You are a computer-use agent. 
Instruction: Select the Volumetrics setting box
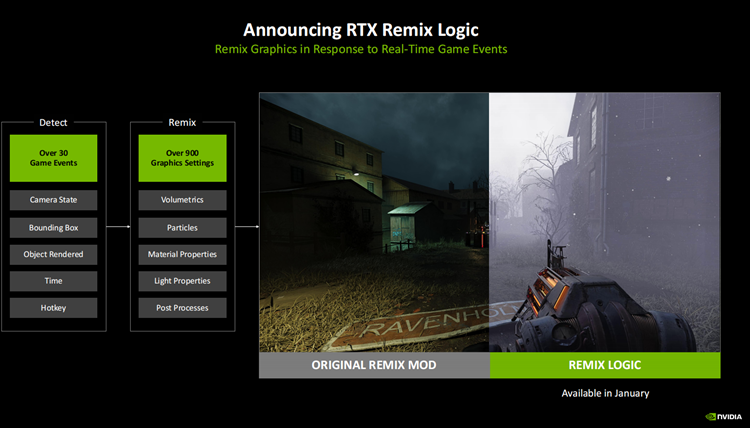click(182, 200)
